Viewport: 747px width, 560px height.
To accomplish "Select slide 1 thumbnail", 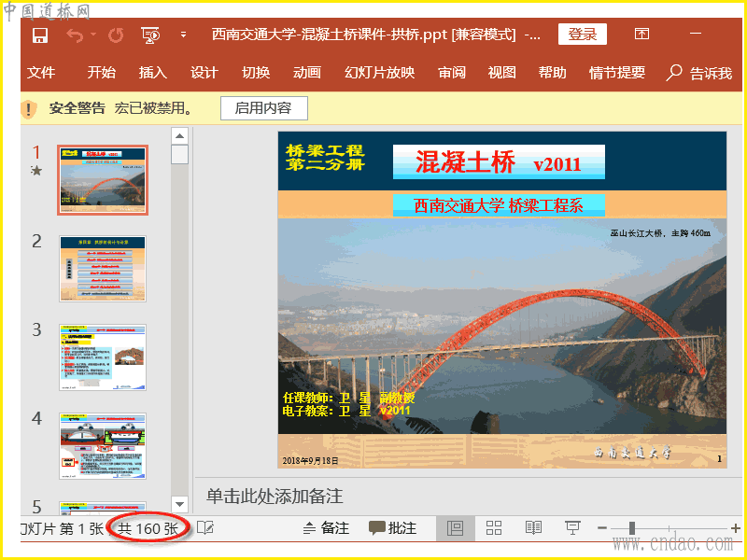I will (x=103, y=180).
